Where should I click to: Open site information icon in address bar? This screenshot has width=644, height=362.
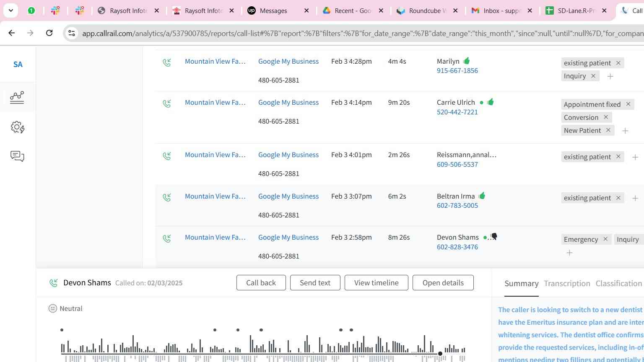coord(72,33)
